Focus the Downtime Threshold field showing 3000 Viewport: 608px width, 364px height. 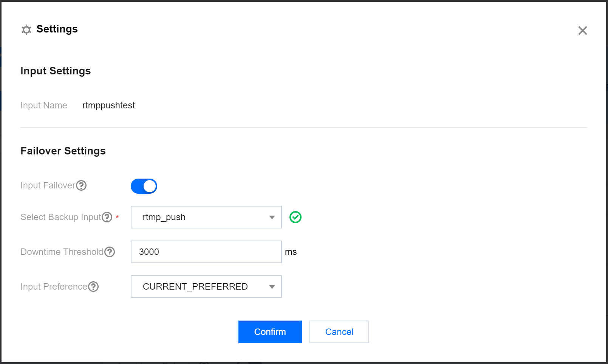point(206,252)
